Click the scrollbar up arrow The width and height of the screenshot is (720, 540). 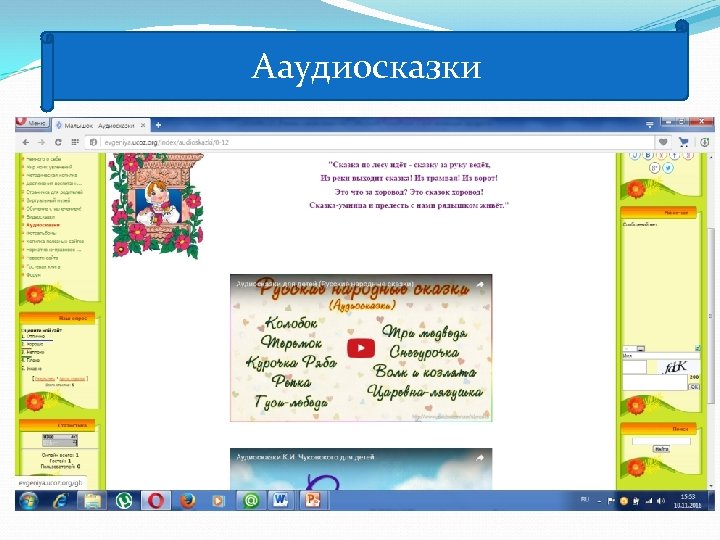(x=711, y=157)
